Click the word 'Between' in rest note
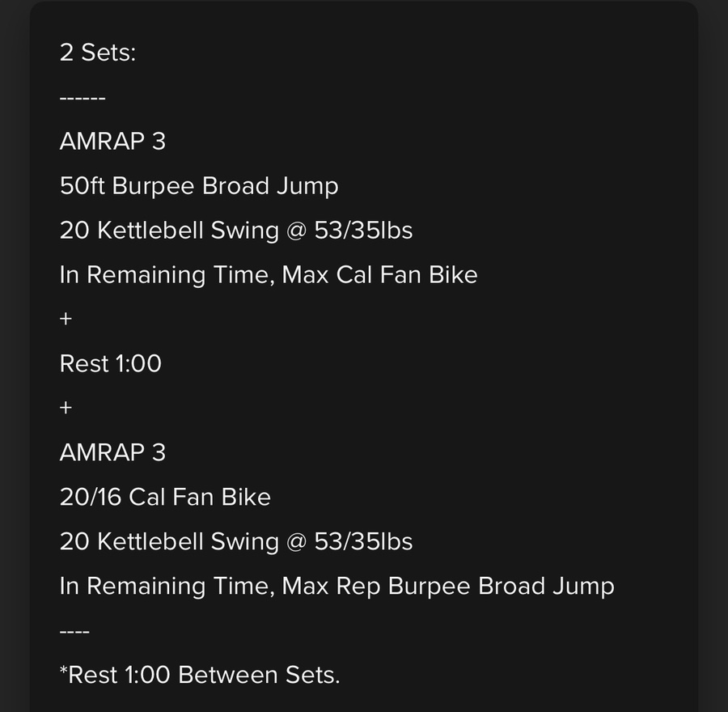The height and width of the screenshot is (712, 728). point(228,675)
